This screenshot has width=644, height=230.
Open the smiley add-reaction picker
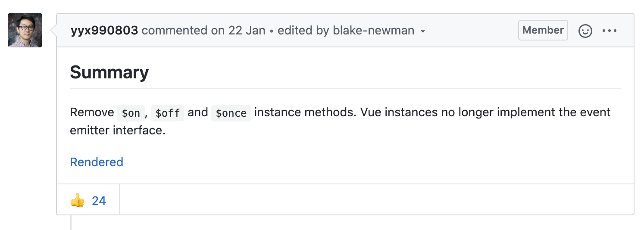click(585, 31)
